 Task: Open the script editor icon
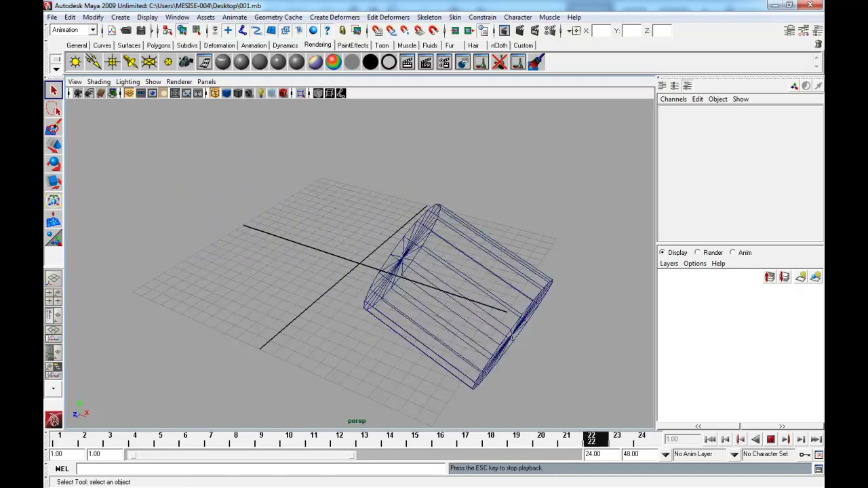point(818,469)
